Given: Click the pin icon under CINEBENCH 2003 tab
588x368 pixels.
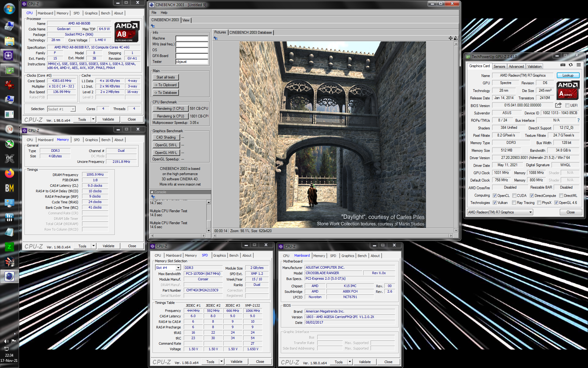Looking at the screenshot, I should (153, 26).
